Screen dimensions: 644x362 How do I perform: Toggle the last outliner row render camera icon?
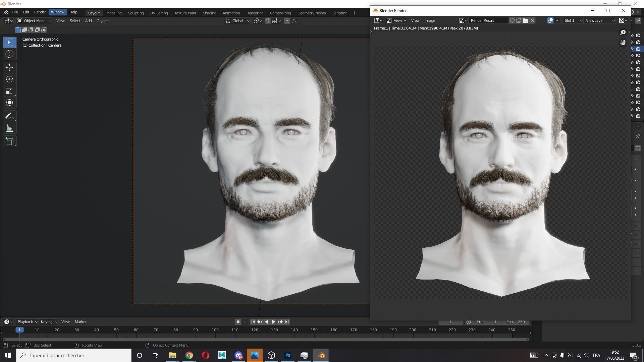[x=638, y=116]
